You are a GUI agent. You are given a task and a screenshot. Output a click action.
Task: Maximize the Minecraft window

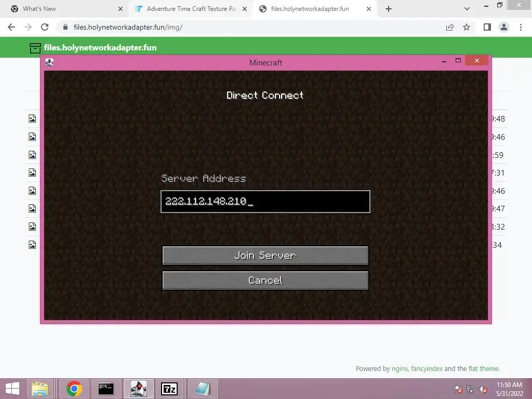tap(458, 61)
